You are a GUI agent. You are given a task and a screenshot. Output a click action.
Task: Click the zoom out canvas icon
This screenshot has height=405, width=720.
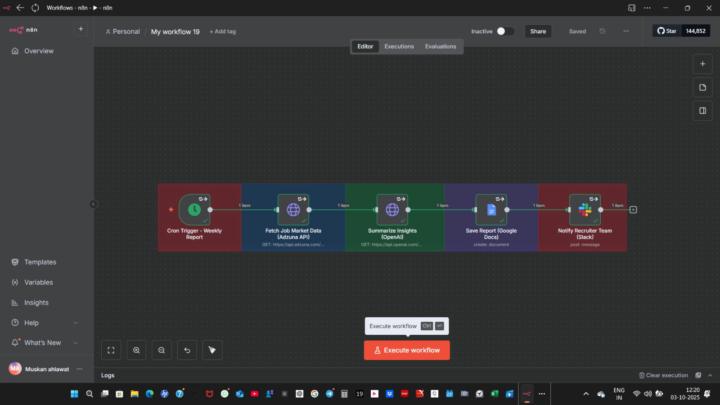[x=161, y=350]
